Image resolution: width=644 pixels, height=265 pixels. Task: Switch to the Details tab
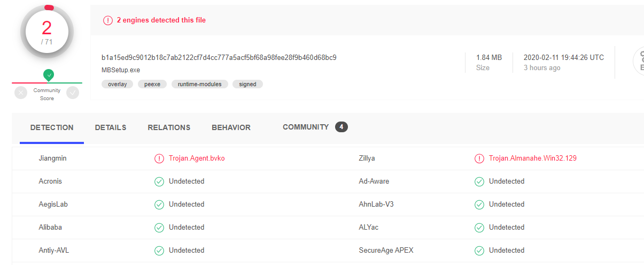tap(111, 128)
